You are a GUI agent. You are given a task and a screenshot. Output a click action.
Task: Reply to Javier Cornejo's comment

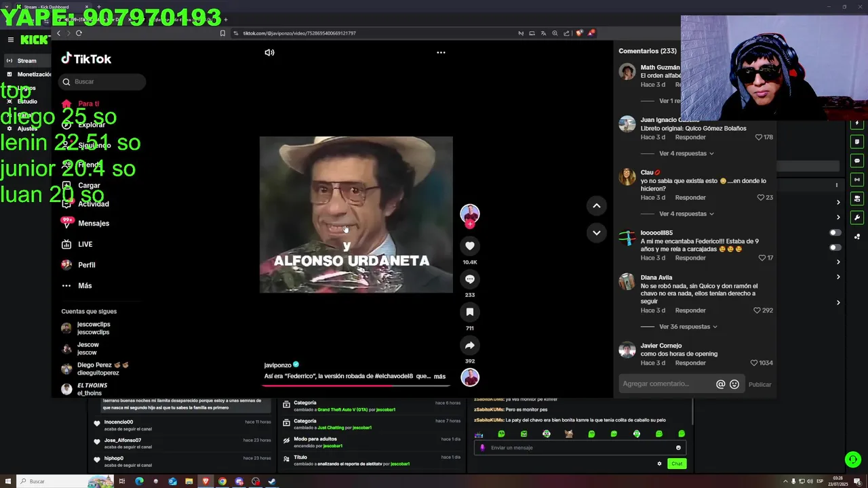click(690, 363)
